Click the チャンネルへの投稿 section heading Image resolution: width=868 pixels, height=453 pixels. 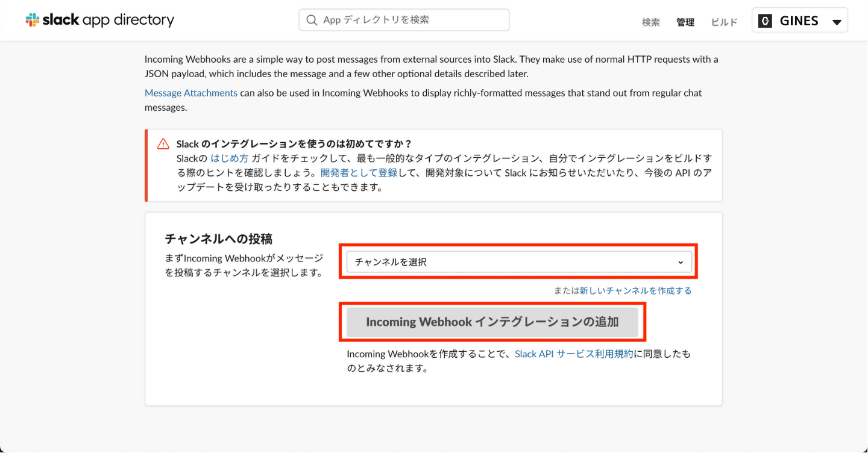(215, 239)
